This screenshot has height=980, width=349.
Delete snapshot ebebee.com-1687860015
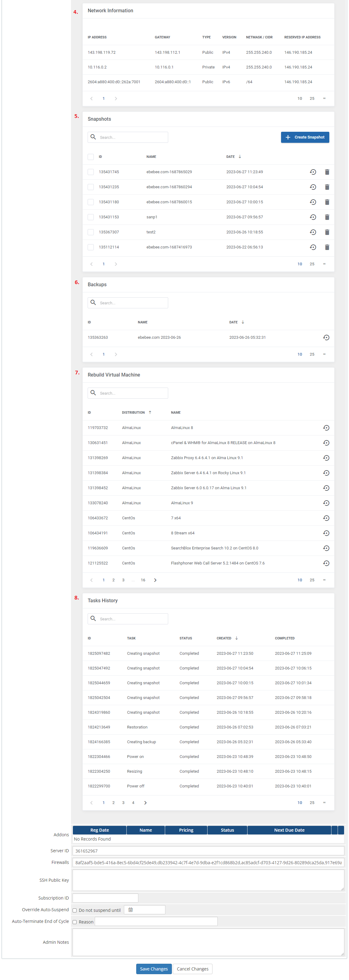[x=327, y=202]
